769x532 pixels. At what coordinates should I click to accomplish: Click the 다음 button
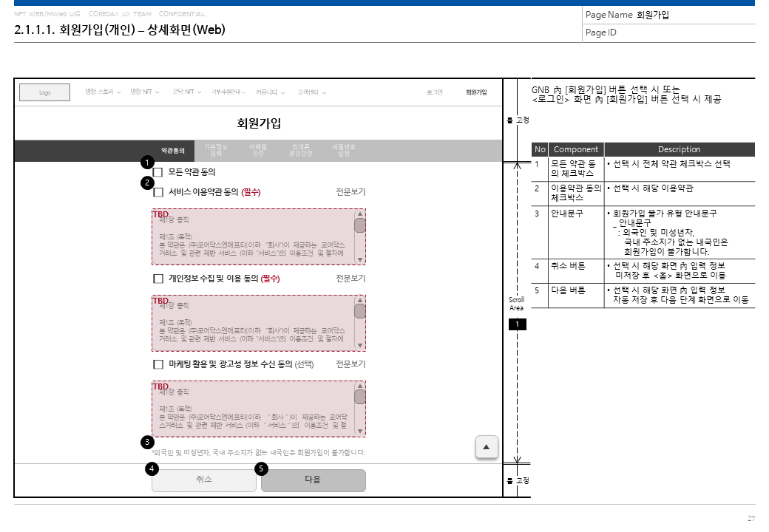coord(314,480)
